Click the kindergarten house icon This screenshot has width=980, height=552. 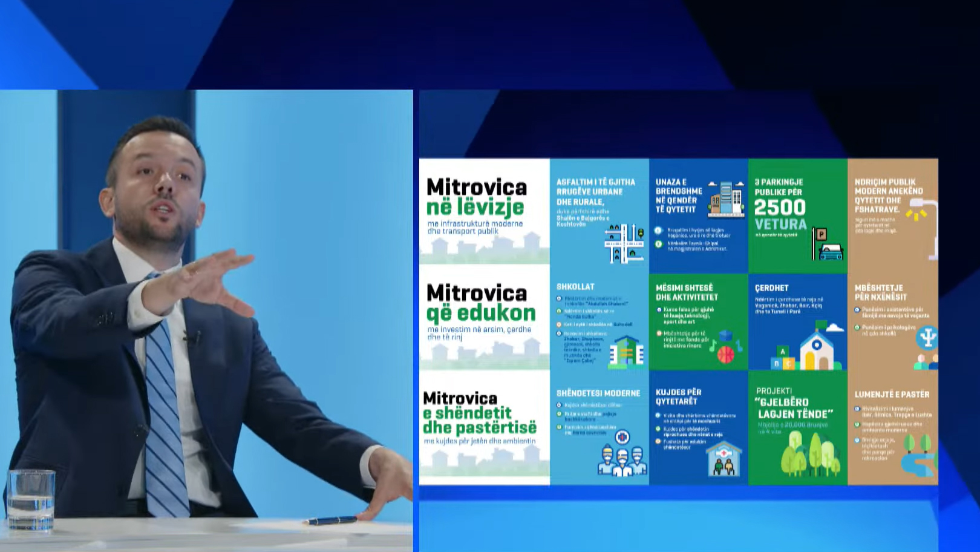(x=815, y=349)
